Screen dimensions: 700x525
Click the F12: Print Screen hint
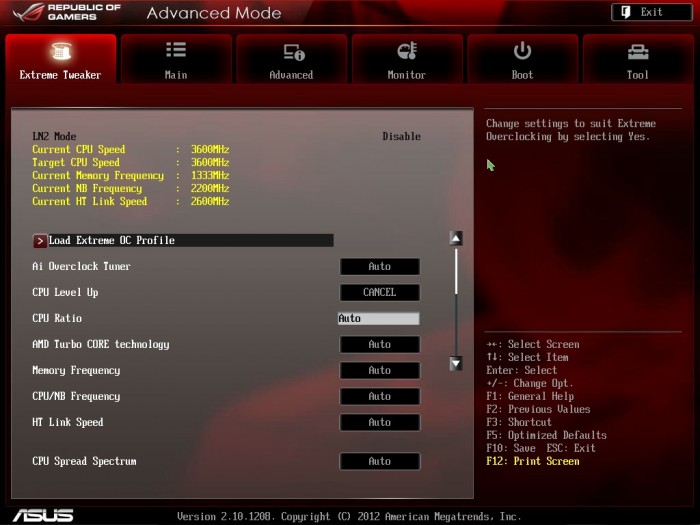coord(533,461)
